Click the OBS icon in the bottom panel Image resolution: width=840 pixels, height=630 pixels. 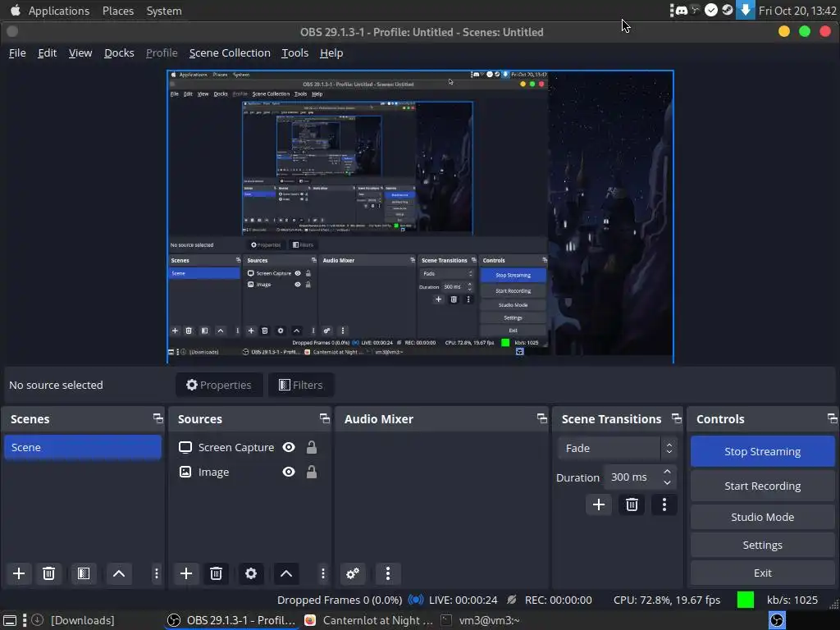coord(777,620)
